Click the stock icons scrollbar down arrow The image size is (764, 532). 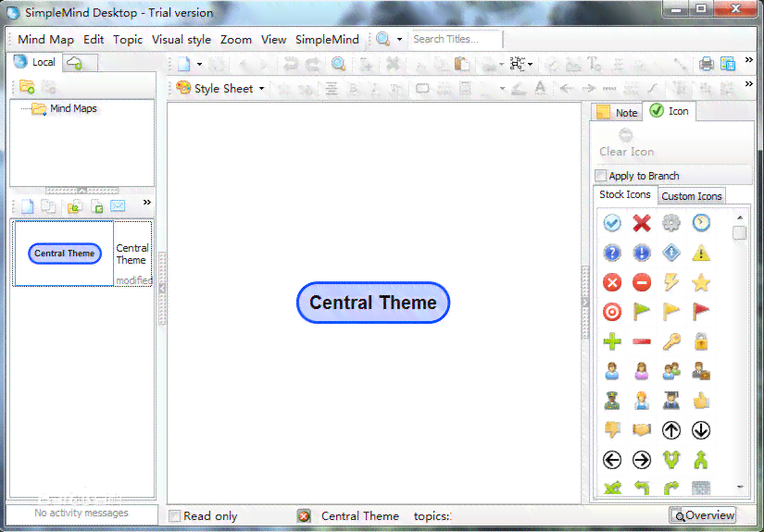pos(740,487)
